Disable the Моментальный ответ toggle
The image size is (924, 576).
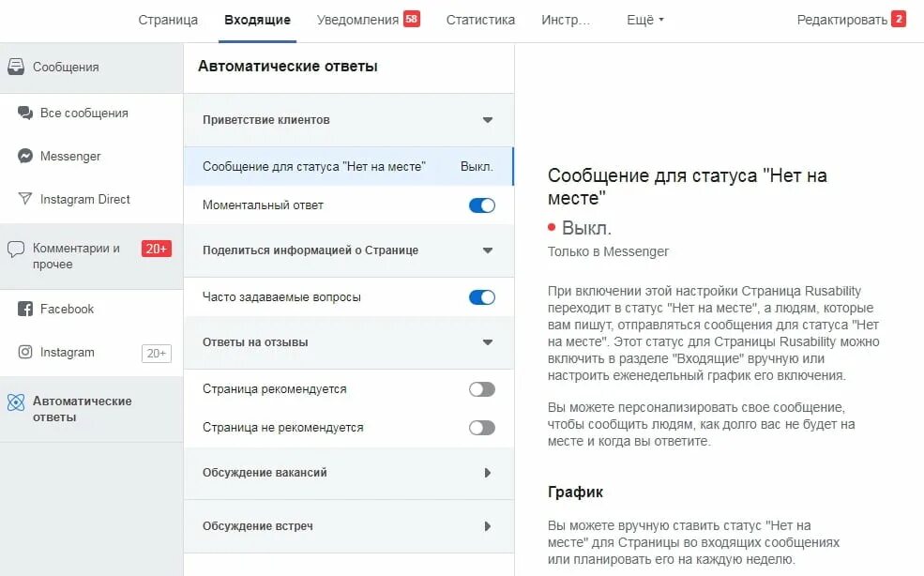[x=482, y=205]
